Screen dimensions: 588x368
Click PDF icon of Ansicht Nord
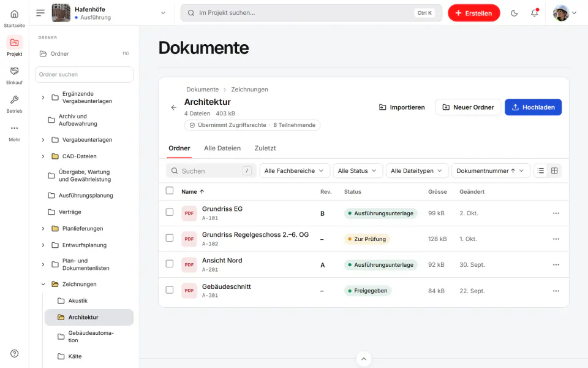[189, 265]
